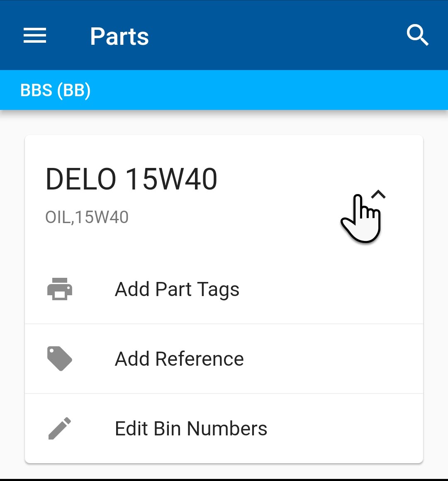Click blank row space right of Add Part Tags
448x481 pixels.
point(332,289)
